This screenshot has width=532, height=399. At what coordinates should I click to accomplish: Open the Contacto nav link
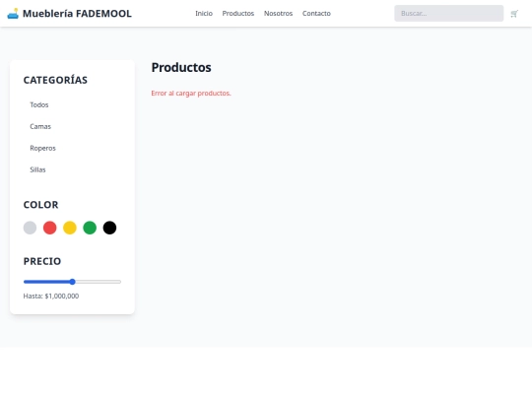pyautogui.click(x=316, y=14)
